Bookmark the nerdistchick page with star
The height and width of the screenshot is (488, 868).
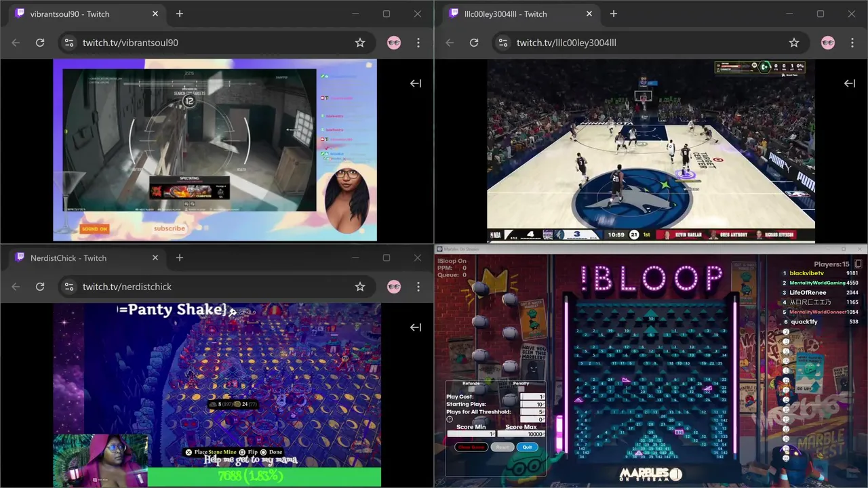pyautogui.click(x=360, y=287)
